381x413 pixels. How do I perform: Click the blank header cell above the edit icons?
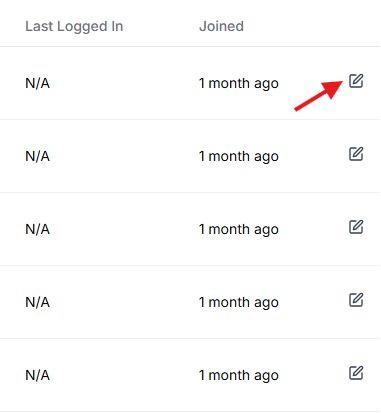tap(356, 26)
